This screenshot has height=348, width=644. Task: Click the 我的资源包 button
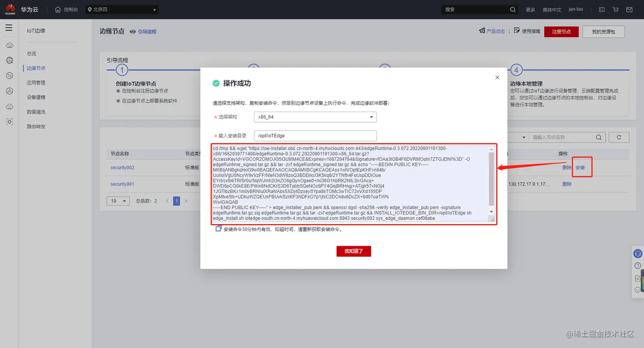point(604,32)
